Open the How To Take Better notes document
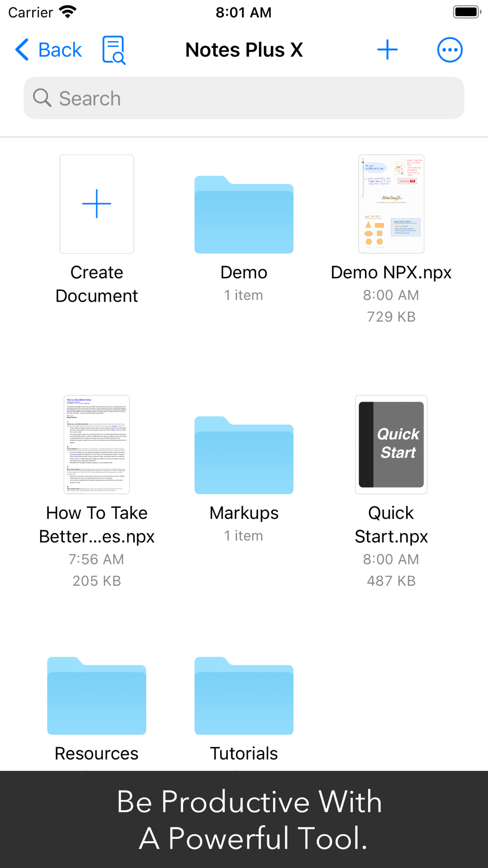The width and height of the screenshot is (488, 868). pyautogui.click(x=97, y=445)
